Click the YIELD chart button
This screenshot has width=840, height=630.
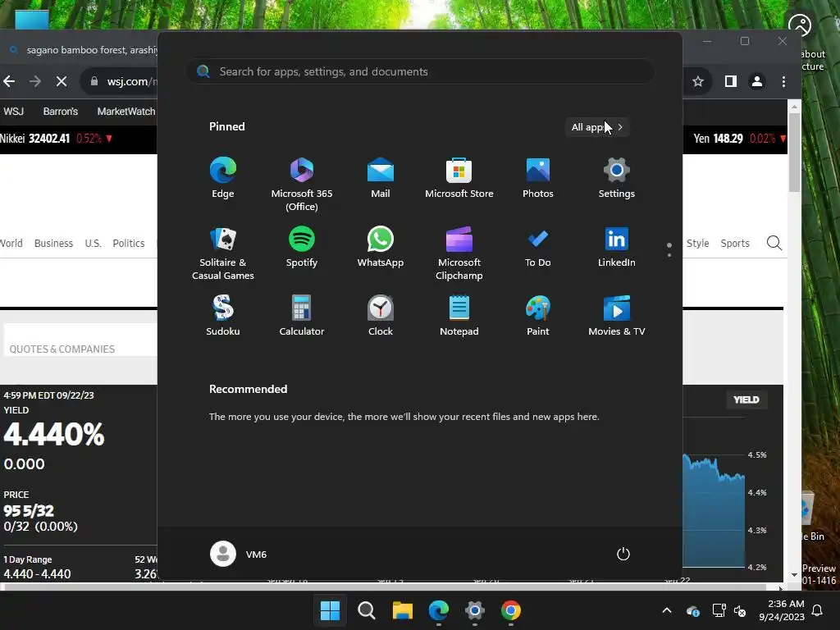(746, 399)
